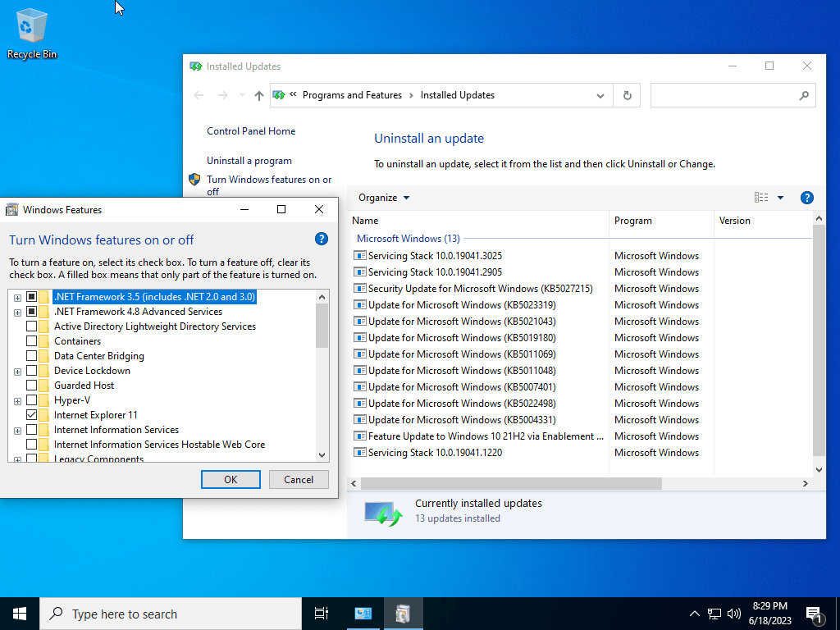Collapse the Microsoft Windows (13) group header

[x=409, y=239]
